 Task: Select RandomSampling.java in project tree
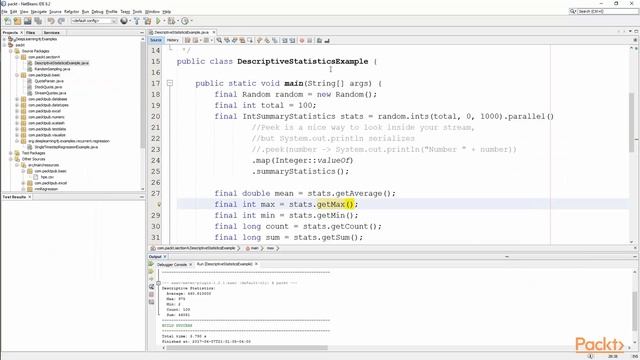click(52, 69)
